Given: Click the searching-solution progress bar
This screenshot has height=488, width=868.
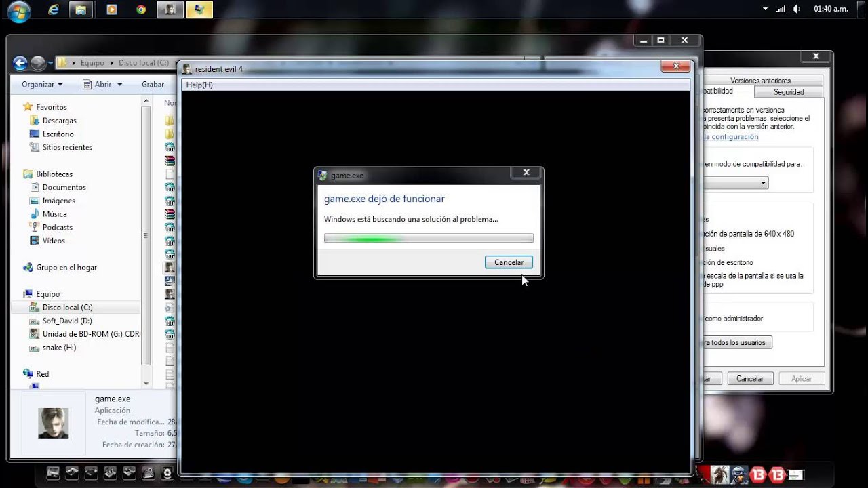Looking at the screenshot, I should (429, 239).
